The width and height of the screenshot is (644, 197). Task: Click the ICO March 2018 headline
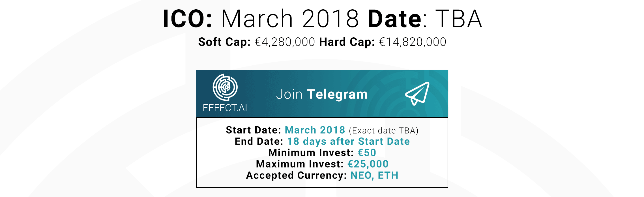point(261,19)
